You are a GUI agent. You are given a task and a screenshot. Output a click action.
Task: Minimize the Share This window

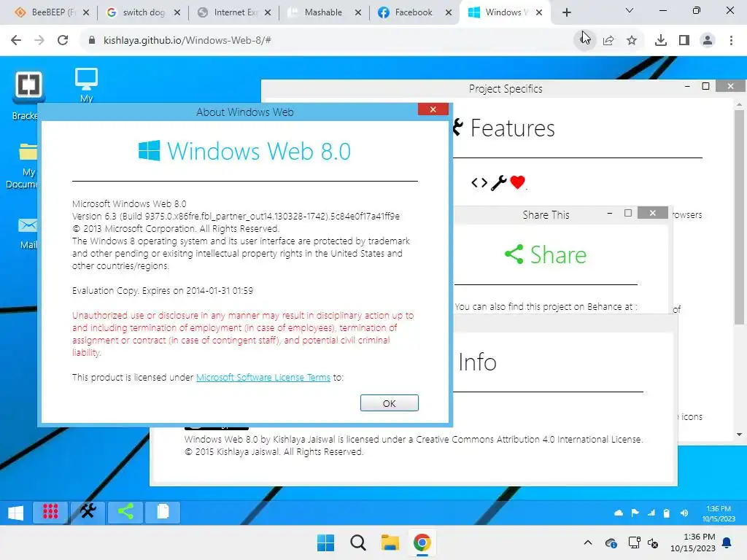coord(609,214)
